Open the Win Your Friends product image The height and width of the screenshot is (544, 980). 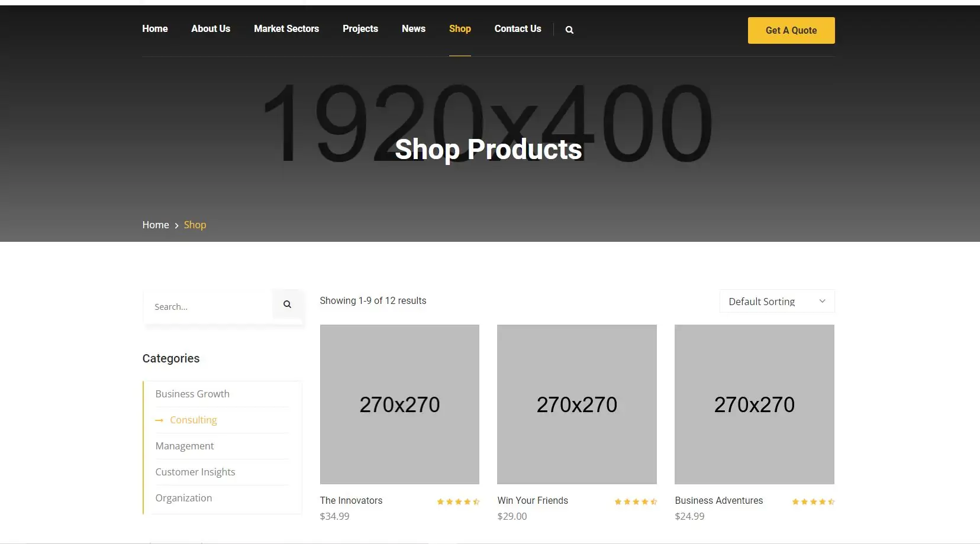(x=577, y=404)
